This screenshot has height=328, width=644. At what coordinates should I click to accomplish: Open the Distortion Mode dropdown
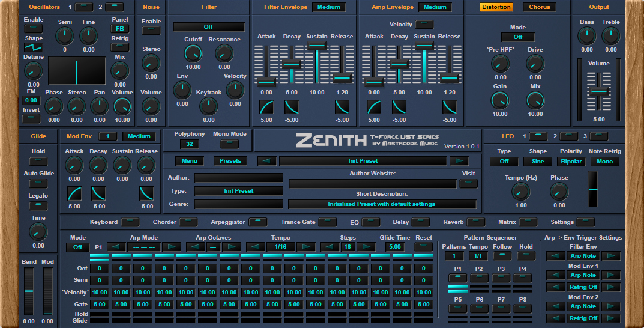[x=517, y=37]
